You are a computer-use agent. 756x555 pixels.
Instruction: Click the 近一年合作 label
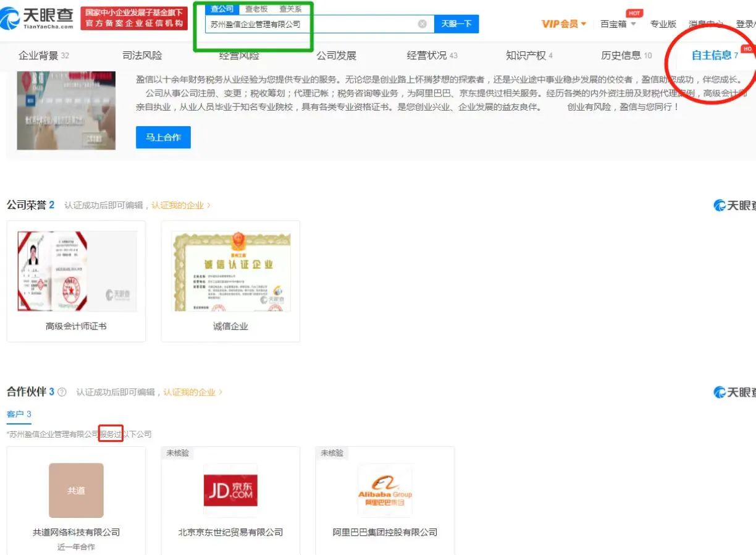pyautogui.click(x=76, y=547)
